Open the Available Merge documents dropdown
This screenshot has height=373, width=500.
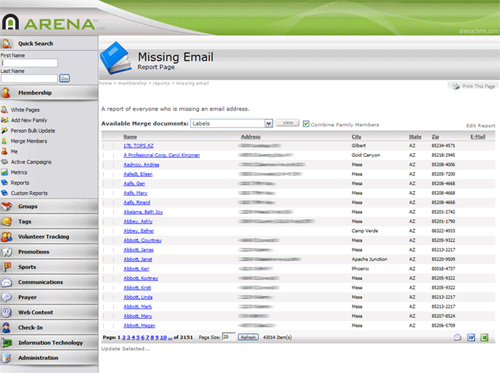232,123
